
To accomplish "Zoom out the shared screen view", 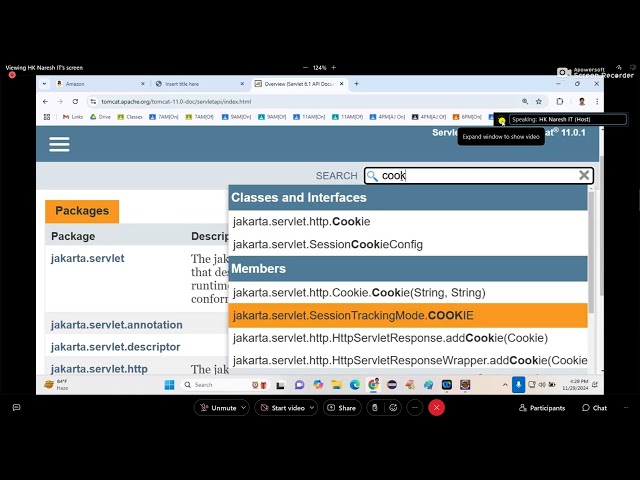I will click(x=305, y=67).
